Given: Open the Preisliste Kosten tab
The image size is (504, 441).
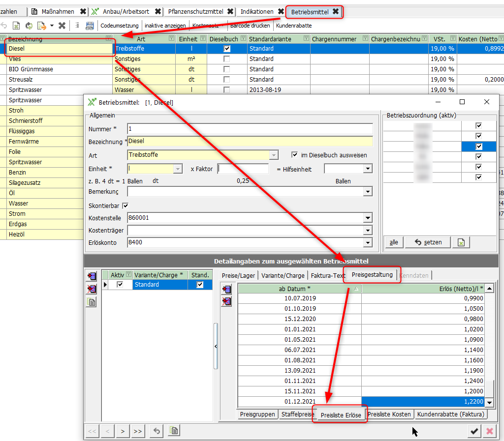Looking at the screenshot, I should click(389, 414).
